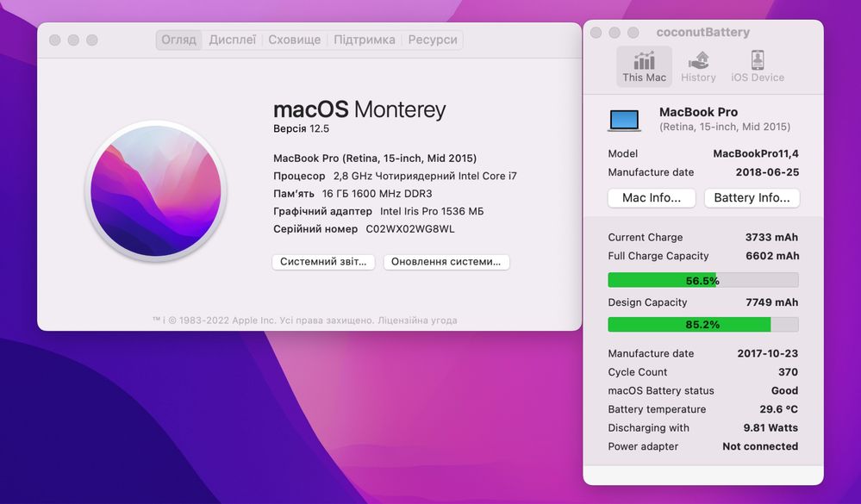Open the Підтримка tab

tap(364, 40)
